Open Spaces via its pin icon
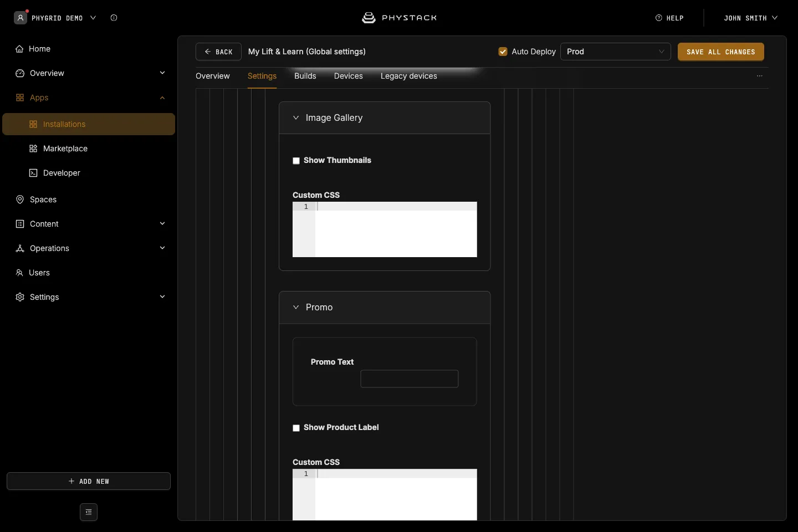This screenshot has height=532, width=798. (20, 199)
